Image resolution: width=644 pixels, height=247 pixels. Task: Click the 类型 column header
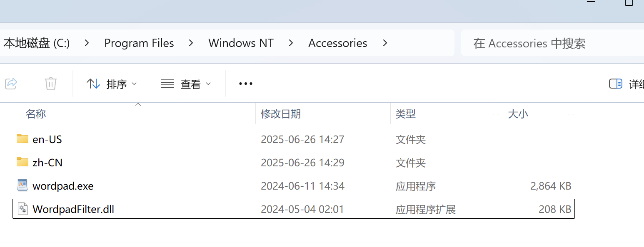pos(406,114)
